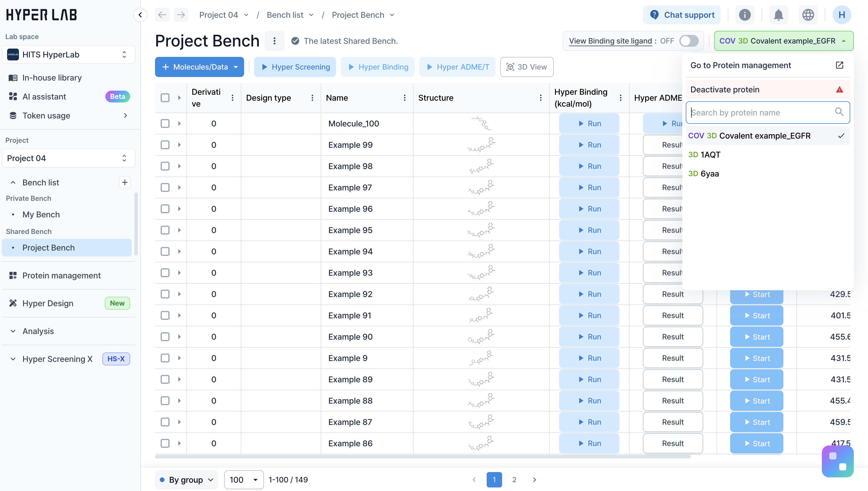Open Name column three-dot menu
The width and height of the screenshot is (868, 491).
coord(404,98)
